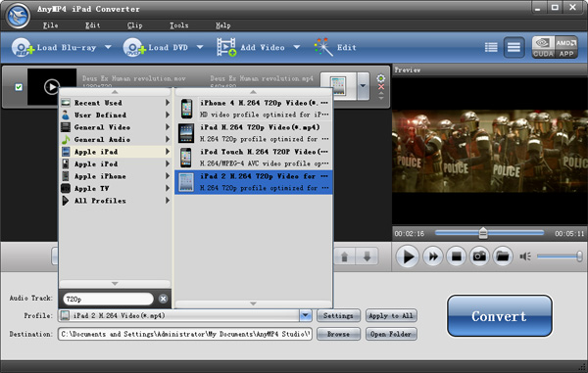588x373 pixels.
Task: Click Apply to All button
Action: [391, 315]
